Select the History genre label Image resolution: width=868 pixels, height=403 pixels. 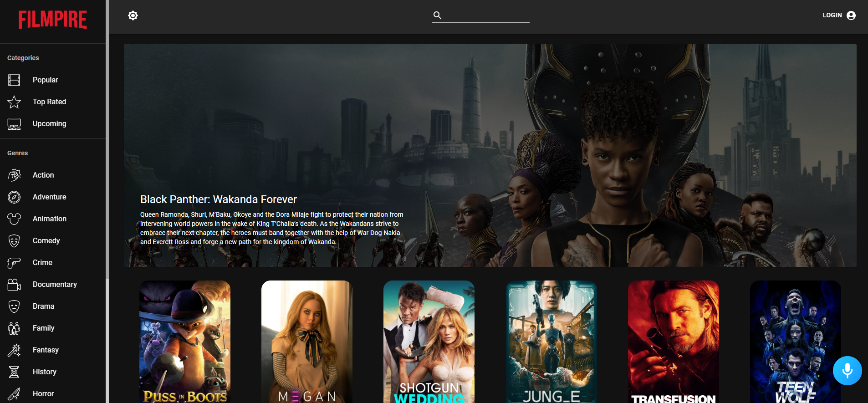coord(45,372)
